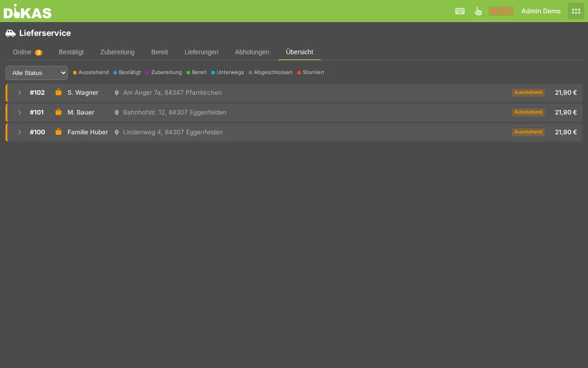Open the on-screen keyboard icon
The height and width of the screenshot is (368, 588).
click(460, 11)
